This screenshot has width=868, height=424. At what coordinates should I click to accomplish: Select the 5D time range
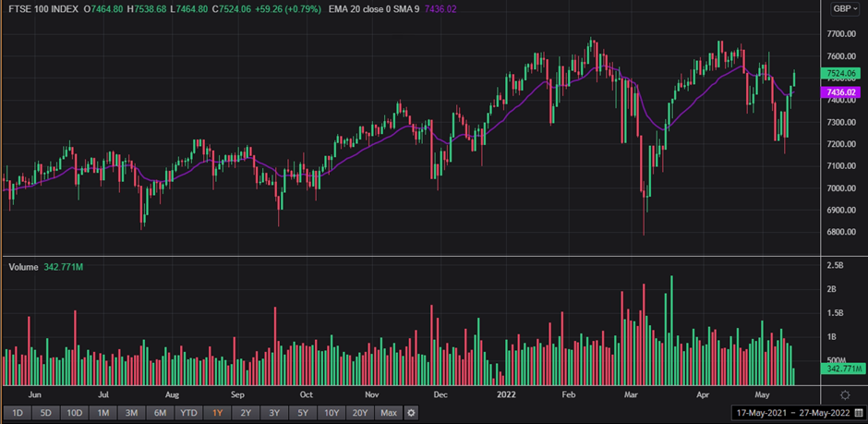click(x=46, y=413)
